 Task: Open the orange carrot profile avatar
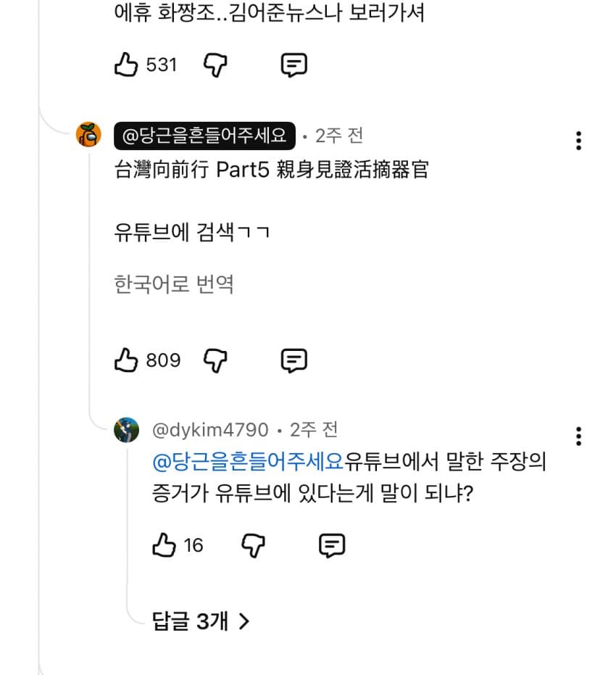coord(89,135)
